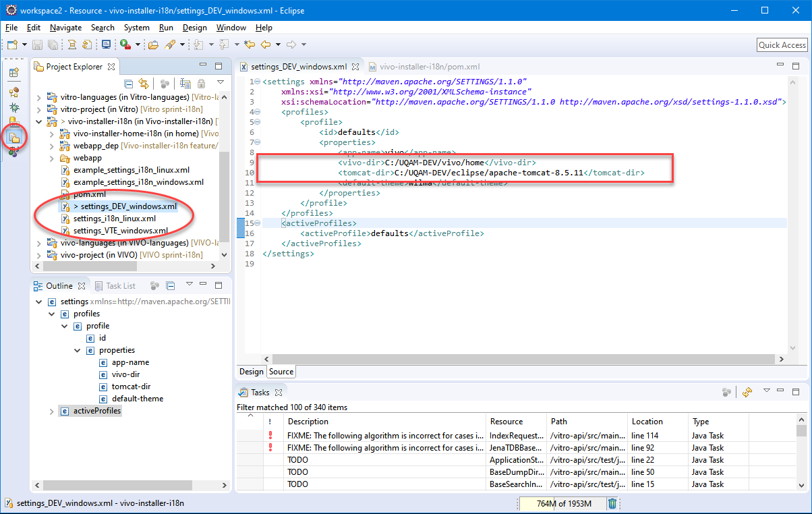Sort Tasks by the Resource column header

point(516,422)
